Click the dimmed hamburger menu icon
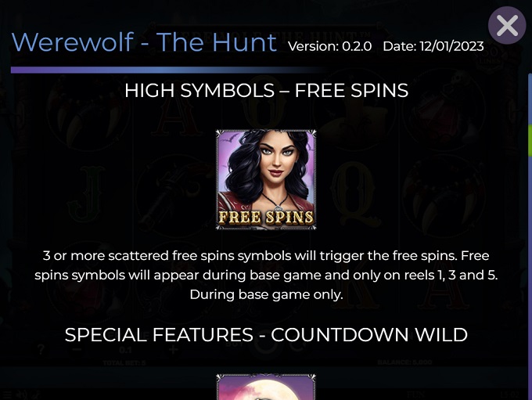 coord(7,395)
